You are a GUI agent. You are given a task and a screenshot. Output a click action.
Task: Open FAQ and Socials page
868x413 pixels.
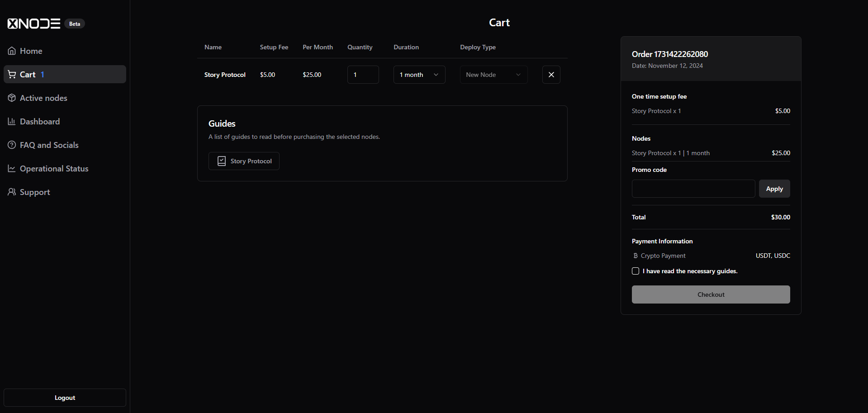click(x=49, y=145)
